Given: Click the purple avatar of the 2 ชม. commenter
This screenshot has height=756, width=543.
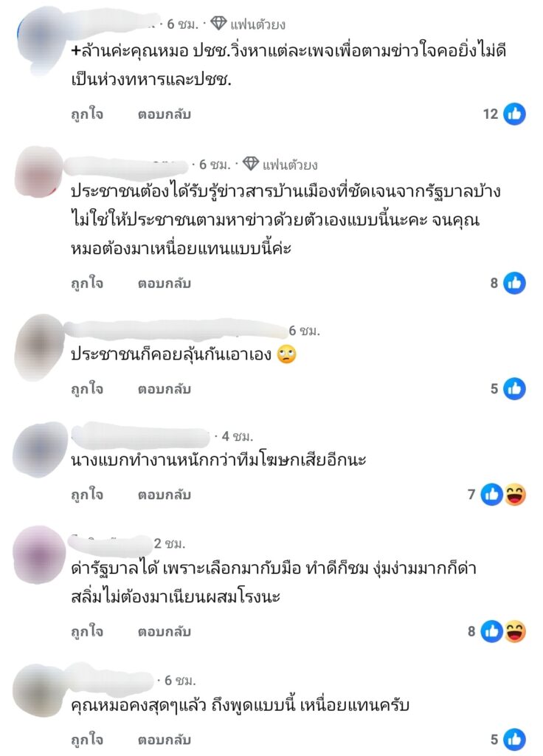Looking at the screenshot, I should pos(40,554).
